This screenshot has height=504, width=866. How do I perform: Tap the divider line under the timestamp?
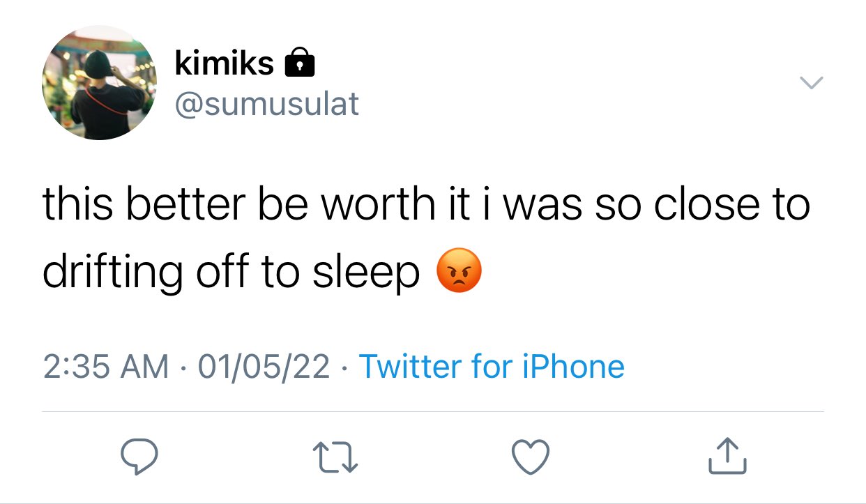point(433,412)
